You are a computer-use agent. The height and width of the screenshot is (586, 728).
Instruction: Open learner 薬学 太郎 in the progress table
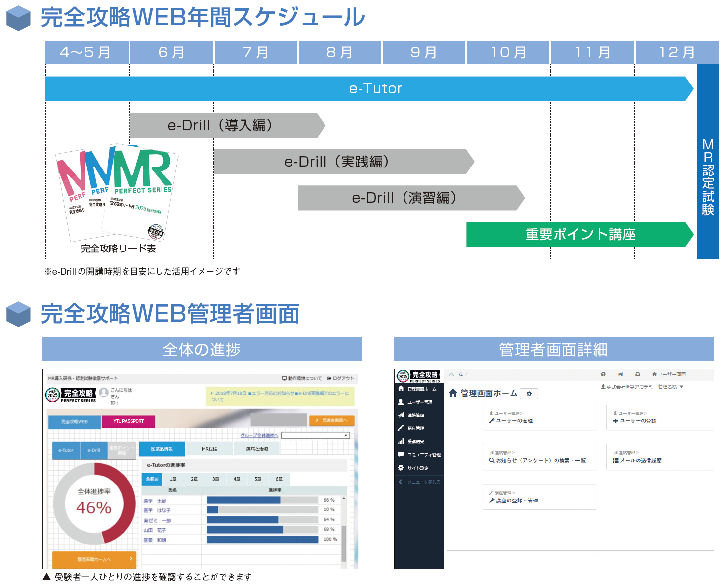coord(155,501)
